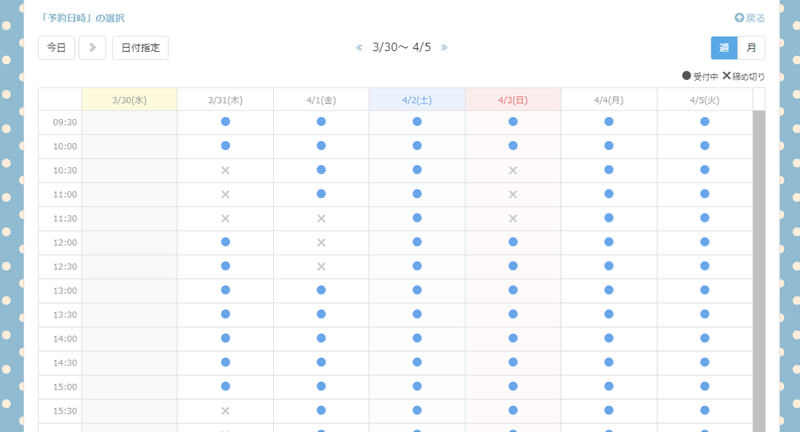Screen dimensions: 800x432
Task: Click the 今日 button
Action: [56, 47]
